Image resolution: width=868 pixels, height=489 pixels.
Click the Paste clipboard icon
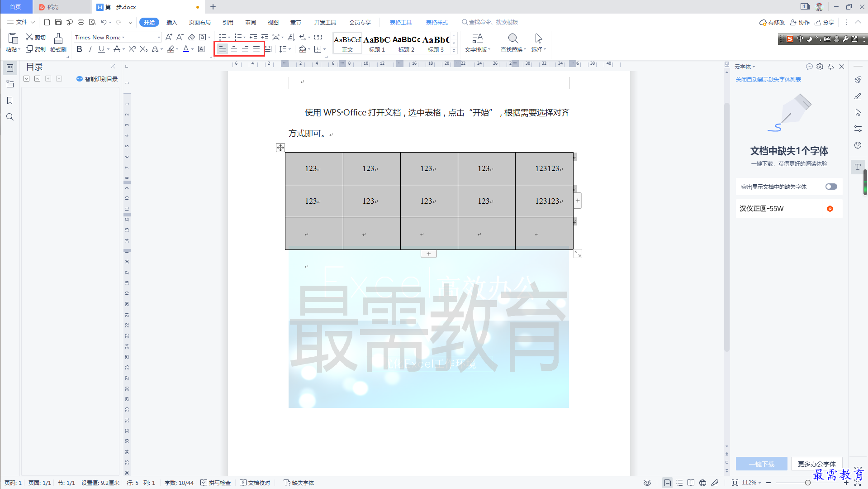click(13, 38)
